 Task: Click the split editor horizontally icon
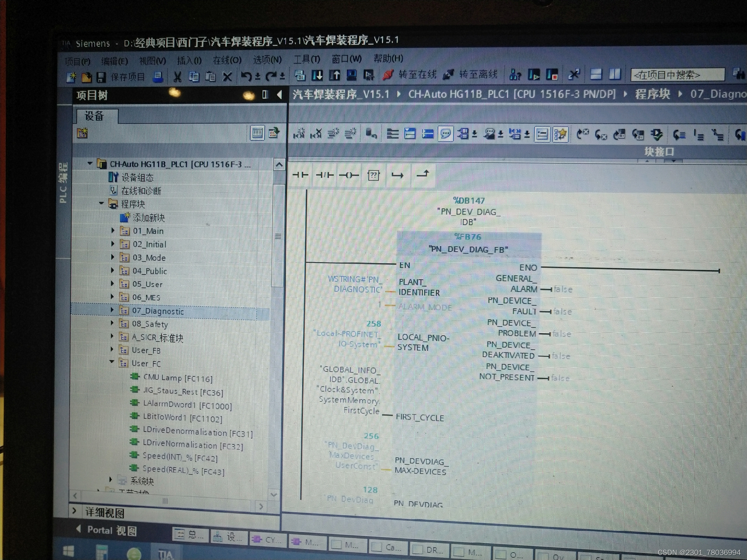[596, 73]
